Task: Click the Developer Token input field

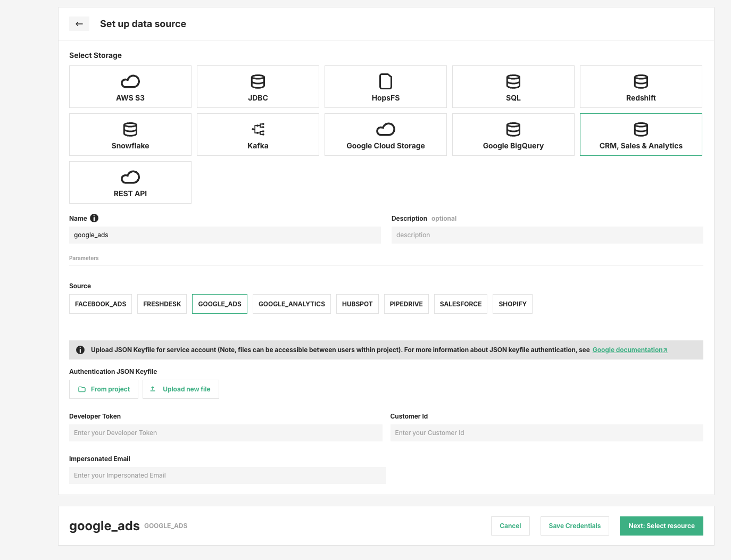Action: coord(225,432)
